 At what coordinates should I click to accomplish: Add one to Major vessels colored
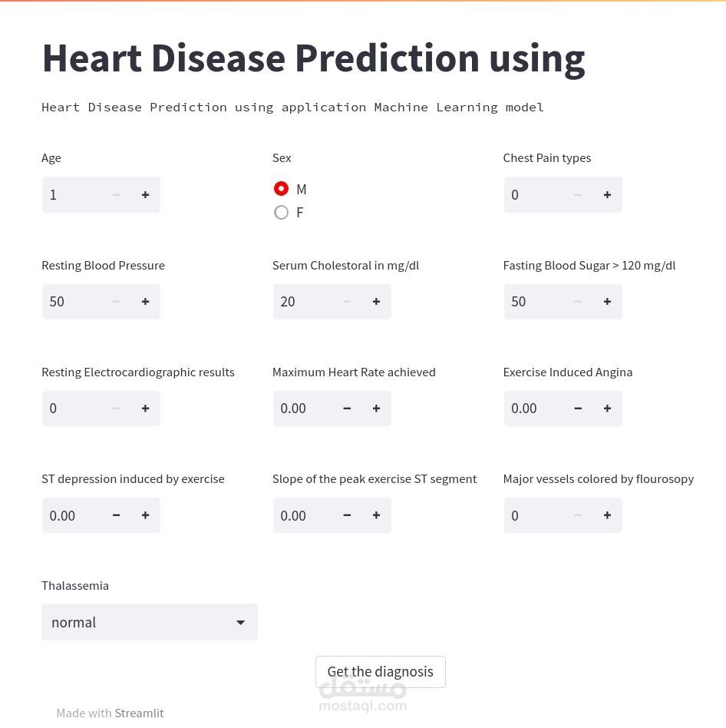click(607, 515)
